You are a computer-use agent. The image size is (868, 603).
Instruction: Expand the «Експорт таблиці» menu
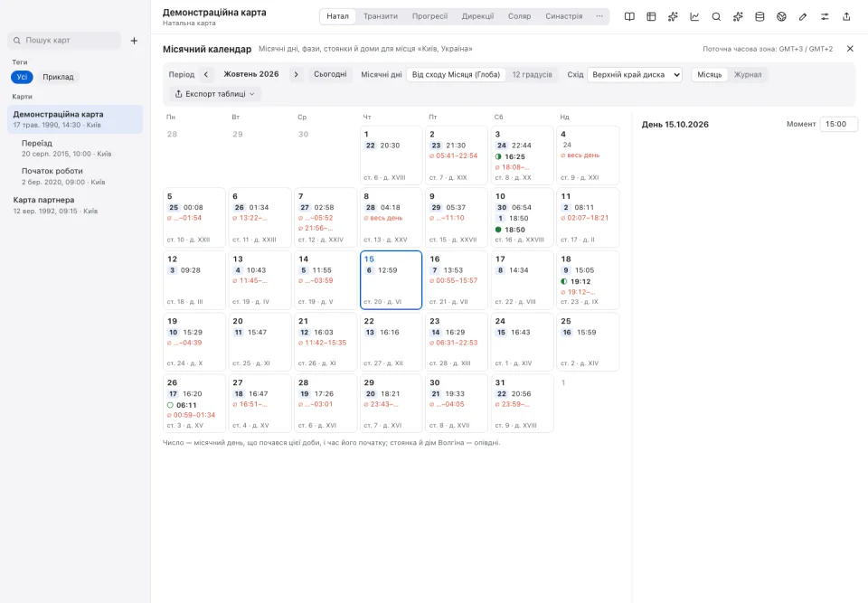pyautogui.click(x=215, y=94)
